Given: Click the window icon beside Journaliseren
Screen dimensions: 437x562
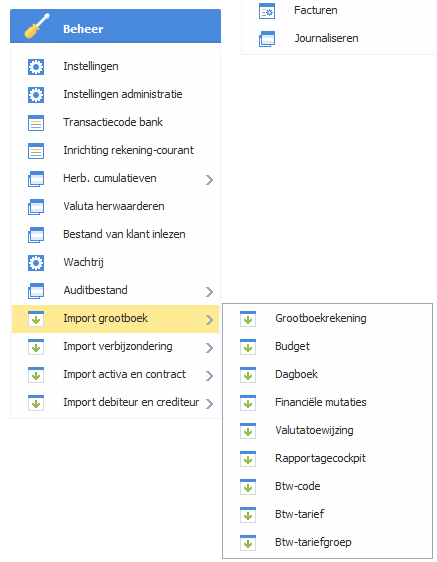Looking at the screenshot, I should [267, 39].
